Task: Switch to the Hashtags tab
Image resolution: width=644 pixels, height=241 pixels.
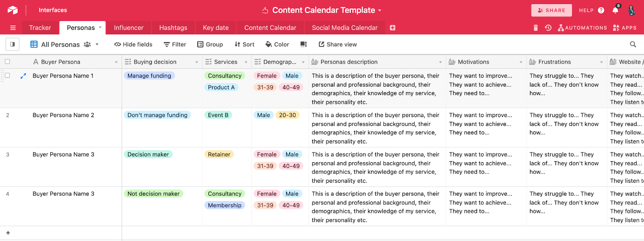Action: click(173, 28)
